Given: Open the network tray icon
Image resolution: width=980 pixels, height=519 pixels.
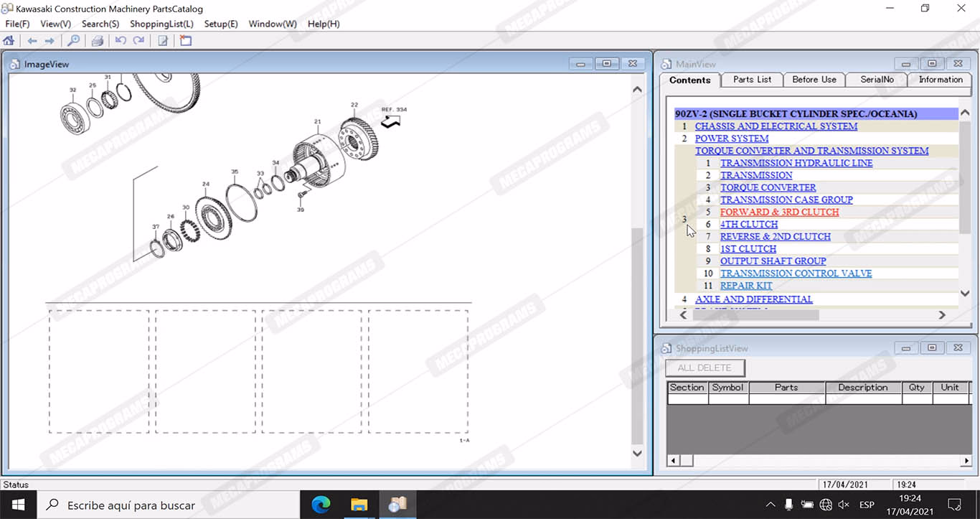Looking at the screenshot, I should tap(826, 505).
